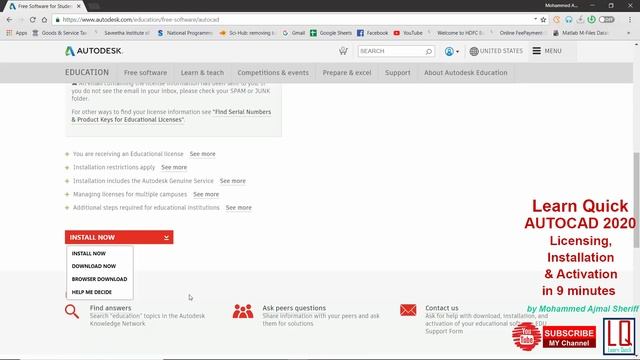Open the Google Sheets bookmark
This screenshot has height=360, width=640.
331,33
